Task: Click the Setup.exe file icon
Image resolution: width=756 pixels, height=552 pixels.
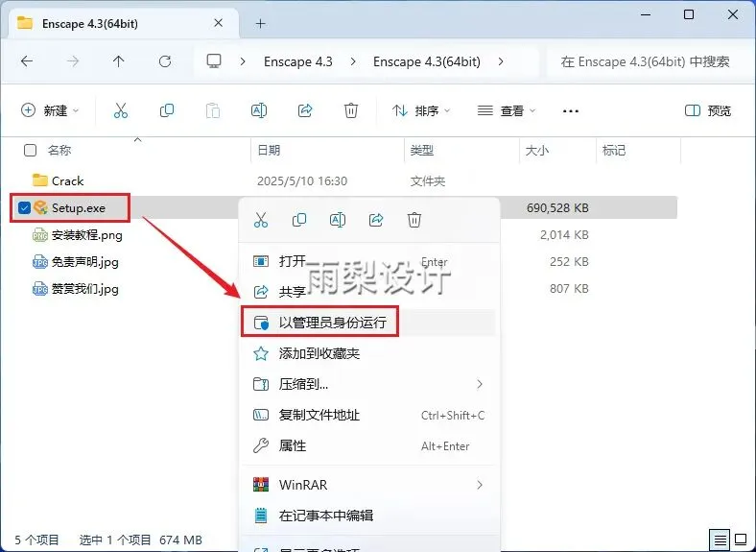Action: tap(41, 208)
